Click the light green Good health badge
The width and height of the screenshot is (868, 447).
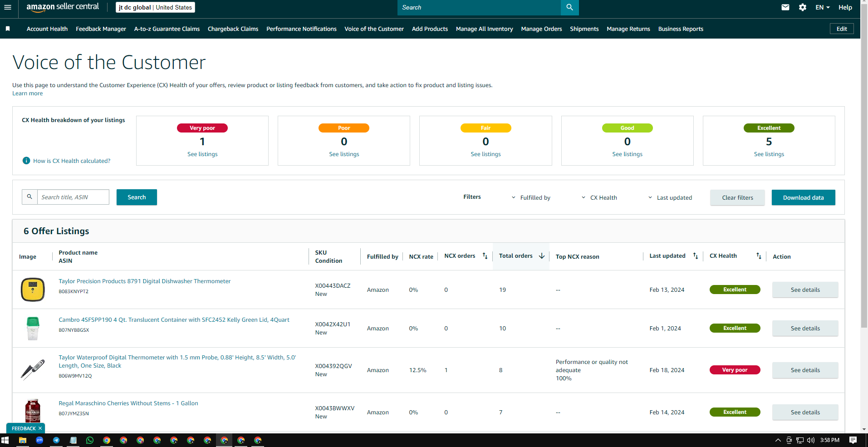tap(627, 128)
